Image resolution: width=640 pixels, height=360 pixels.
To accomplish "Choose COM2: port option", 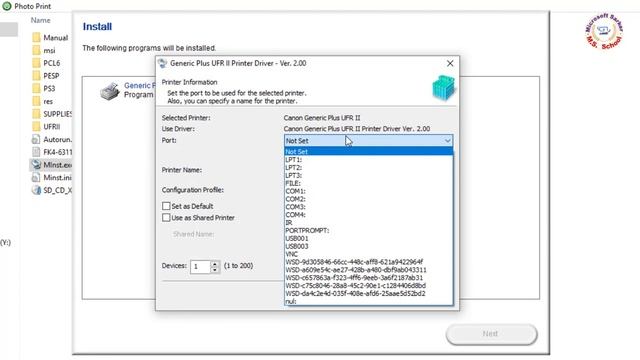I will 369,199.
